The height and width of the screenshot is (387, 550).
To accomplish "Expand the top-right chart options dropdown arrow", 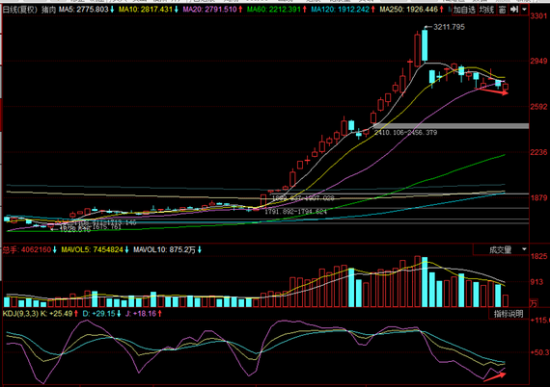I will tap(524, 9).
